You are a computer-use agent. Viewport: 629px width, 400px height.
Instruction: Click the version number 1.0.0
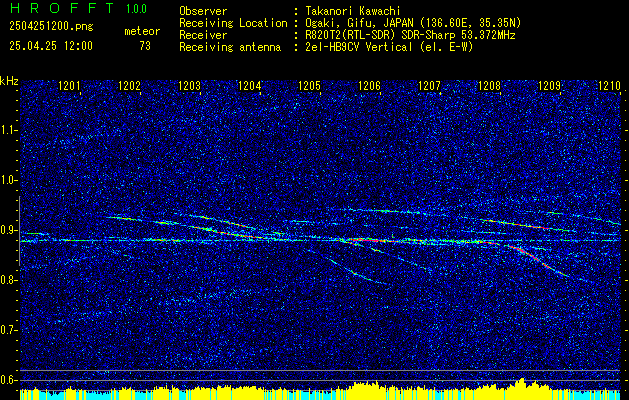[x=136, y=8]
